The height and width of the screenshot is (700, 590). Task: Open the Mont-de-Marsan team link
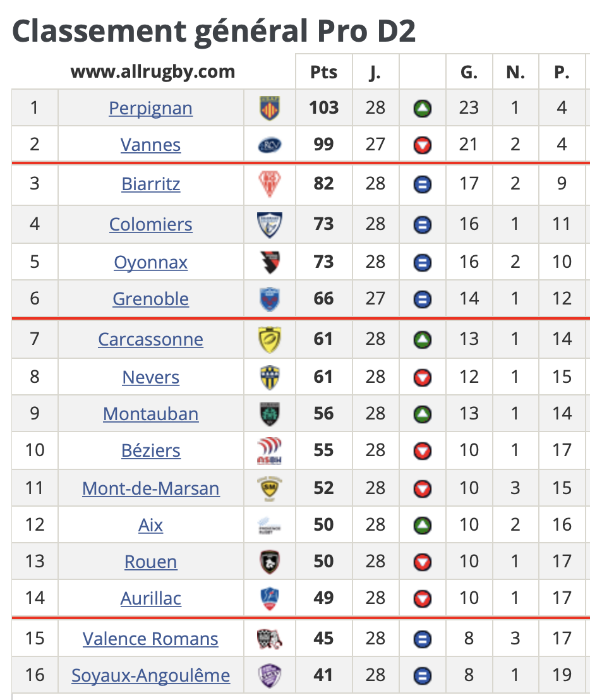[x=151, y=488]
